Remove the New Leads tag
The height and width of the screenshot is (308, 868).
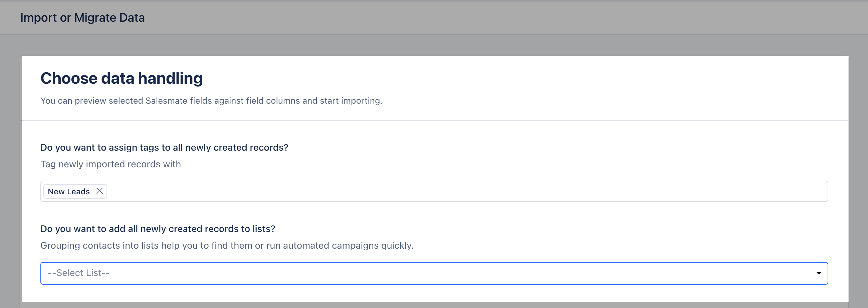click(x=99, y=191)
